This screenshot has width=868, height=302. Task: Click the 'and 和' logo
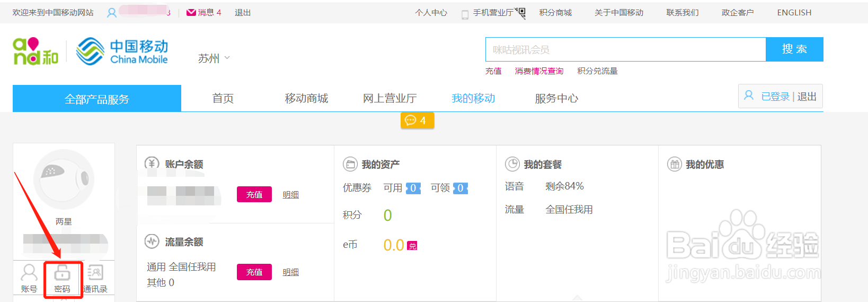pyautogui.click(x=36, y=51)
